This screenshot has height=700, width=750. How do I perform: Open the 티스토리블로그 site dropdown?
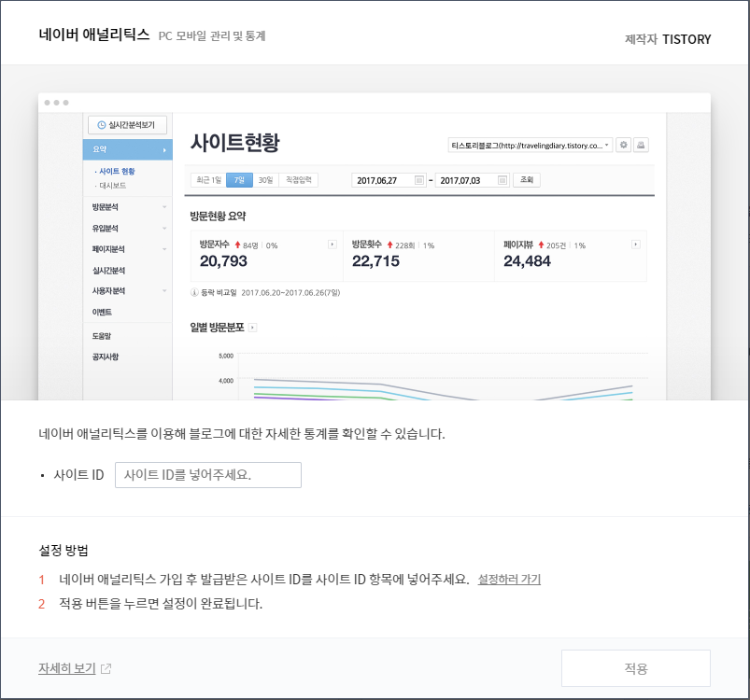point(530,146)
